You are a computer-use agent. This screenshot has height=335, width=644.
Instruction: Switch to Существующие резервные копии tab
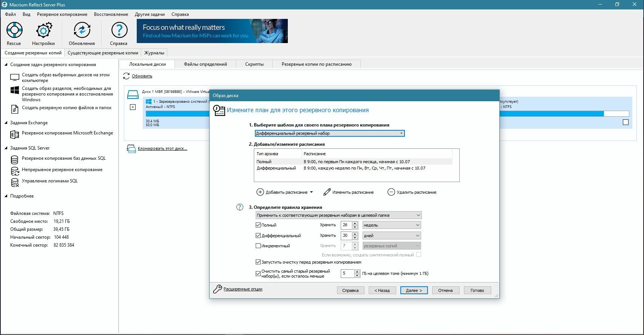tap(103, 53)
